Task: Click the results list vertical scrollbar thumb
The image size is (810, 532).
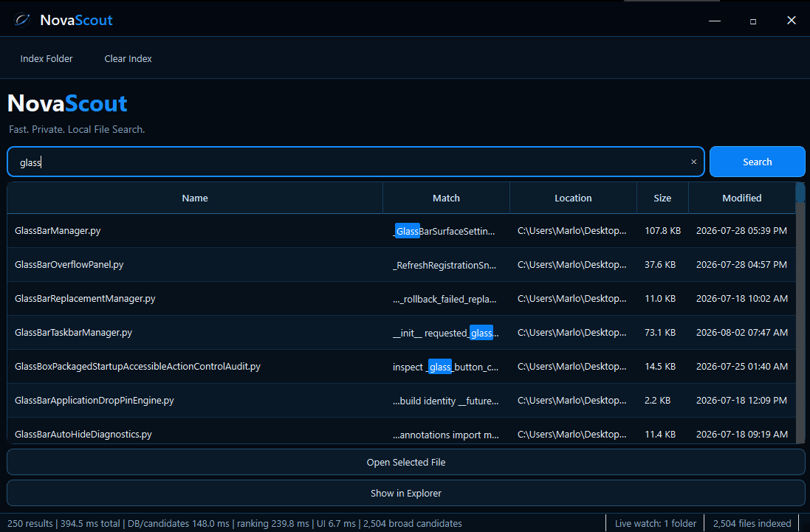Action: click(x=800, y=192)
